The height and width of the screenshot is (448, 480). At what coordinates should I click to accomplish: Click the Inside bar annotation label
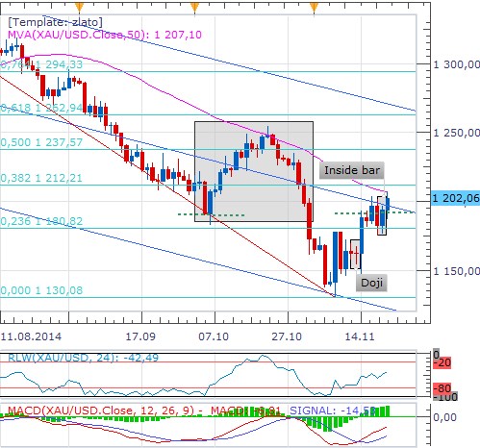pyautogui.click(x=352, y=170)
